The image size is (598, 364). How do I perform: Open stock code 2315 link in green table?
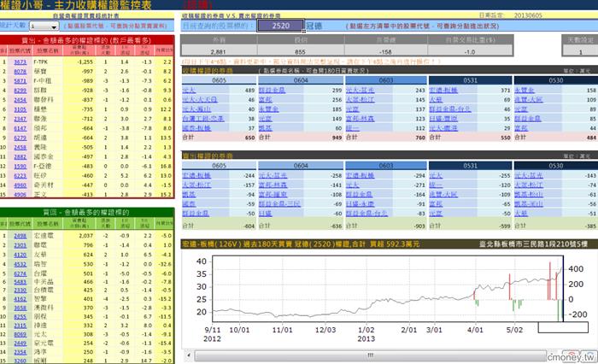21,326
